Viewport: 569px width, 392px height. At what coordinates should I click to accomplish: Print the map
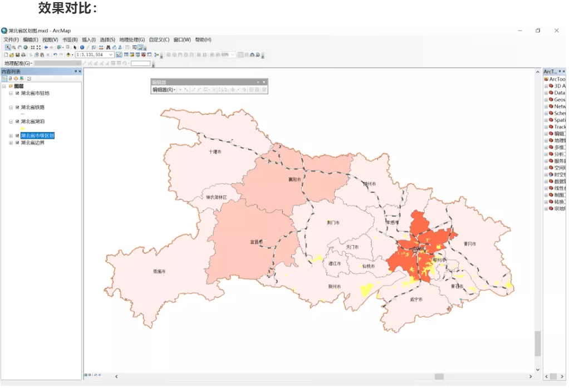click(x=23, y=55)
